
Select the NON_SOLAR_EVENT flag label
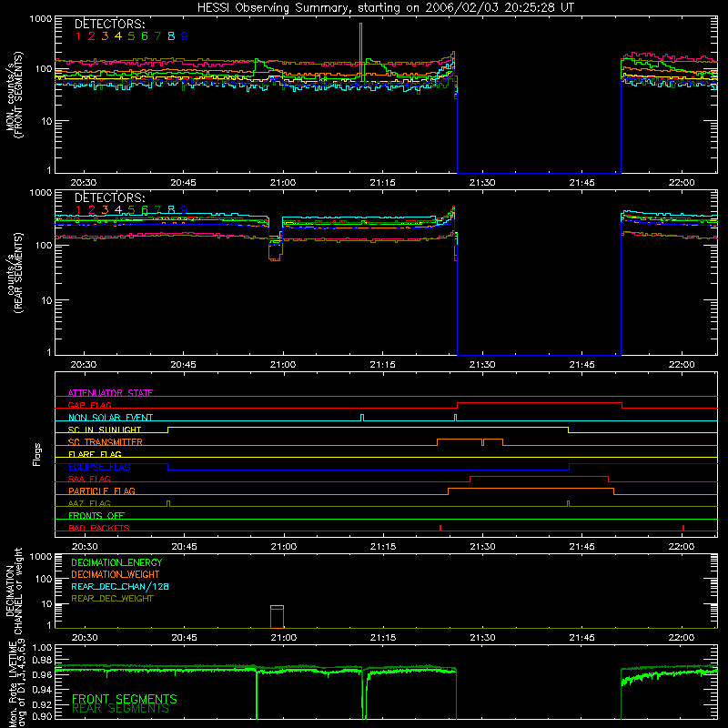[x=110, y=418]
